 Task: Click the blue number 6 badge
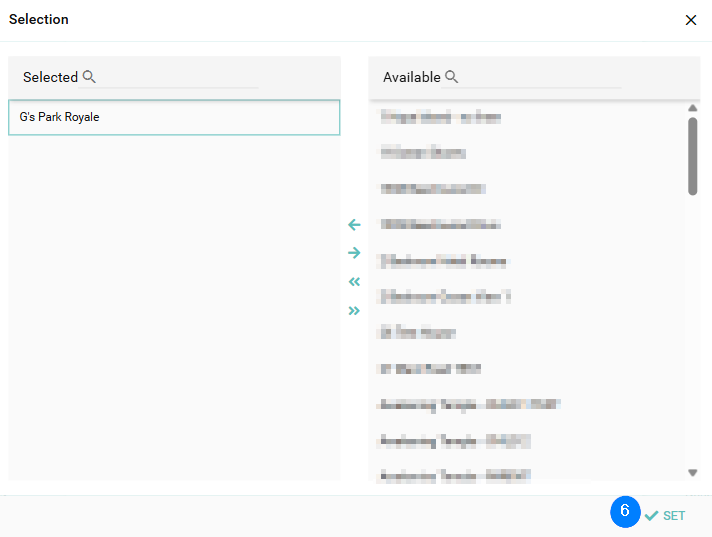[x=625, y=511]
